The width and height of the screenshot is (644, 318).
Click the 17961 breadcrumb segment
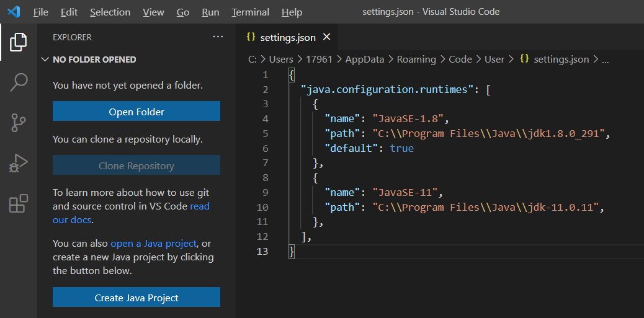point(319,60)
